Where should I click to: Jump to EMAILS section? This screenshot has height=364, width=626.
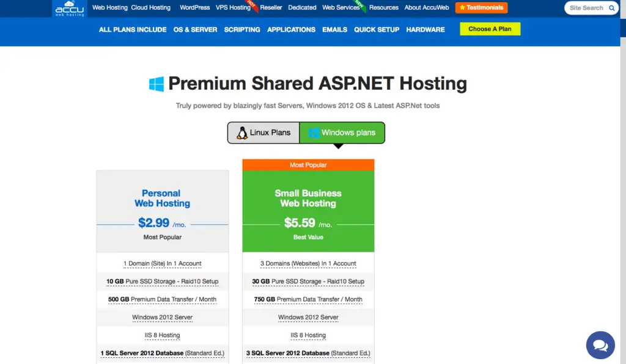334,29
